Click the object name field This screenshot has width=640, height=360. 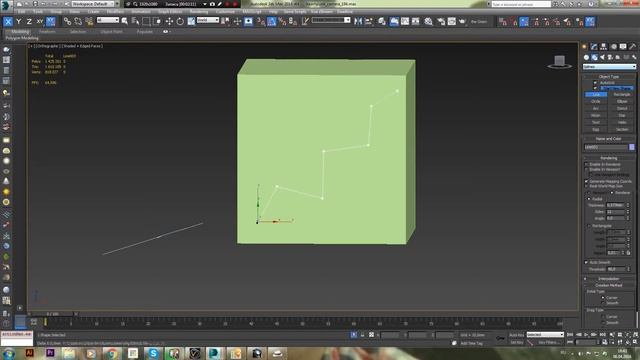pyautogui.click(x=606, y=147)
